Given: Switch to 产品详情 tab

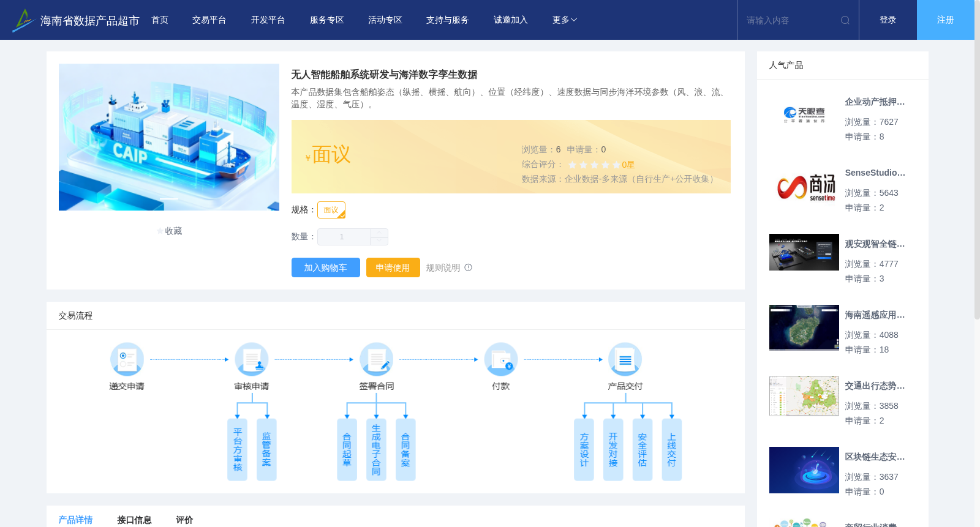Looking at the screenshot, I should coord(75,520).
